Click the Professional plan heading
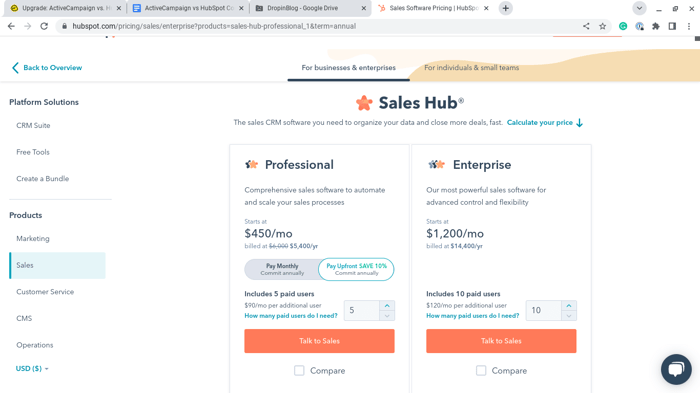 point(299,165)
